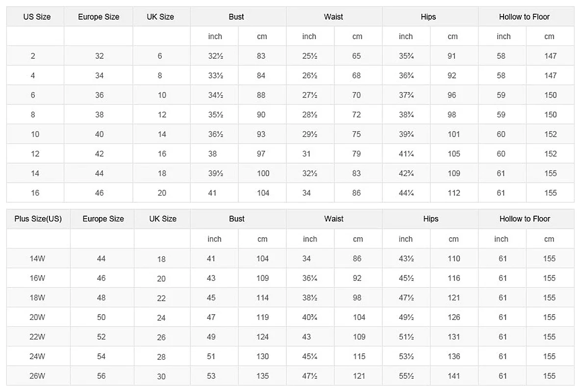Image resolution: width=581 pixels, height=392 pixels.
Task: Click the Hips header in the top table
Action: point(428,17)
